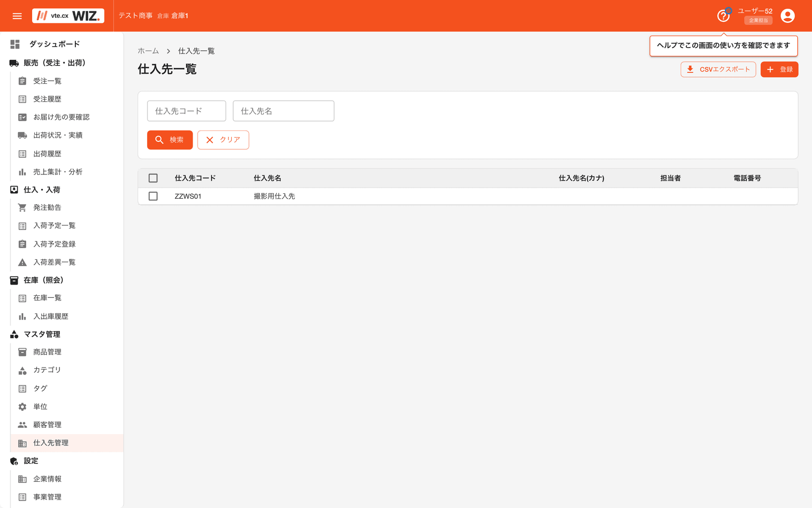This screenshot has height=508, width=812.
Task: Collapse the 設定 section
Action: (31, 461)
